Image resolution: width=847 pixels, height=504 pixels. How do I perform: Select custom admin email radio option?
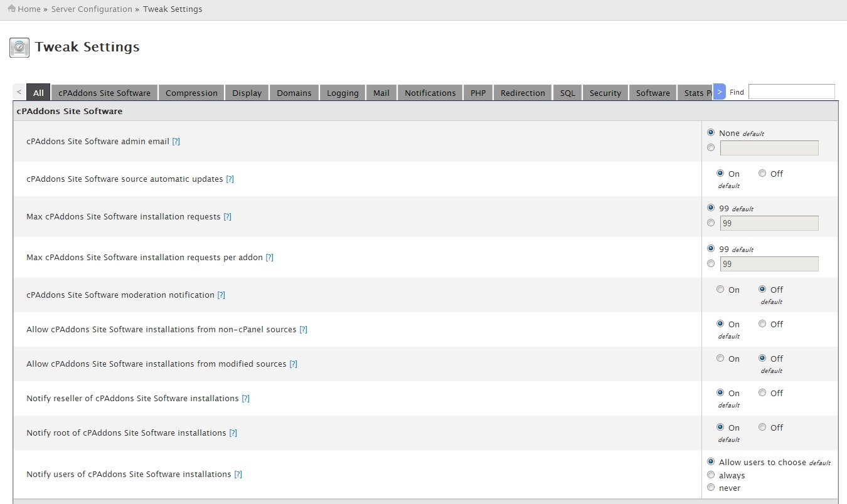tap(711, 147)
